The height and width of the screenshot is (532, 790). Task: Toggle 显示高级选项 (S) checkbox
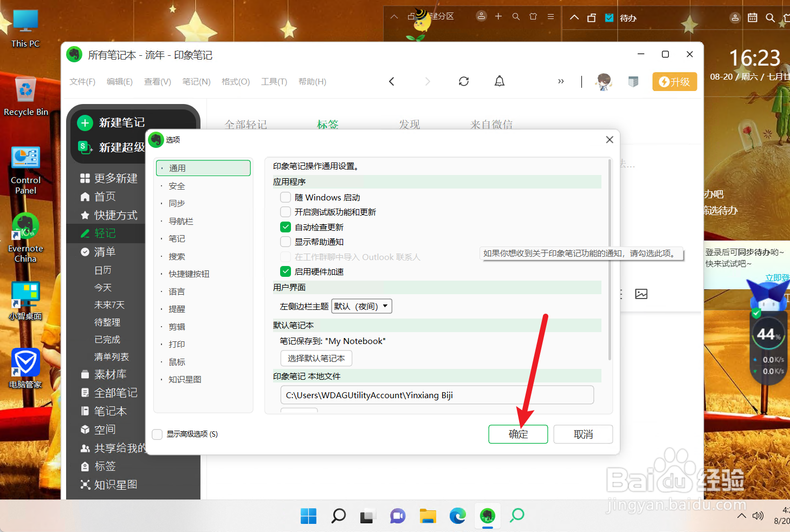[x=158, y=434]
